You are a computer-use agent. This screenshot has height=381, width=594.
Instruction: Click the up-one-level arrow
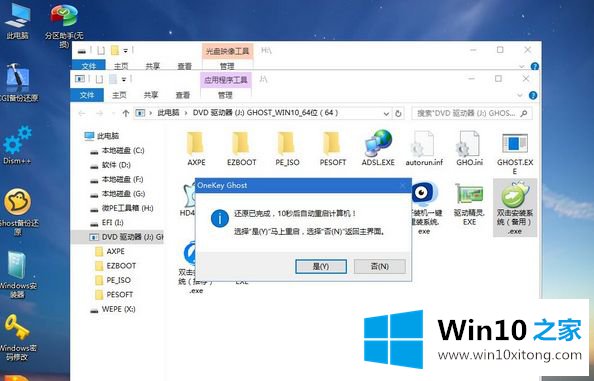click(x=126, y=113)
